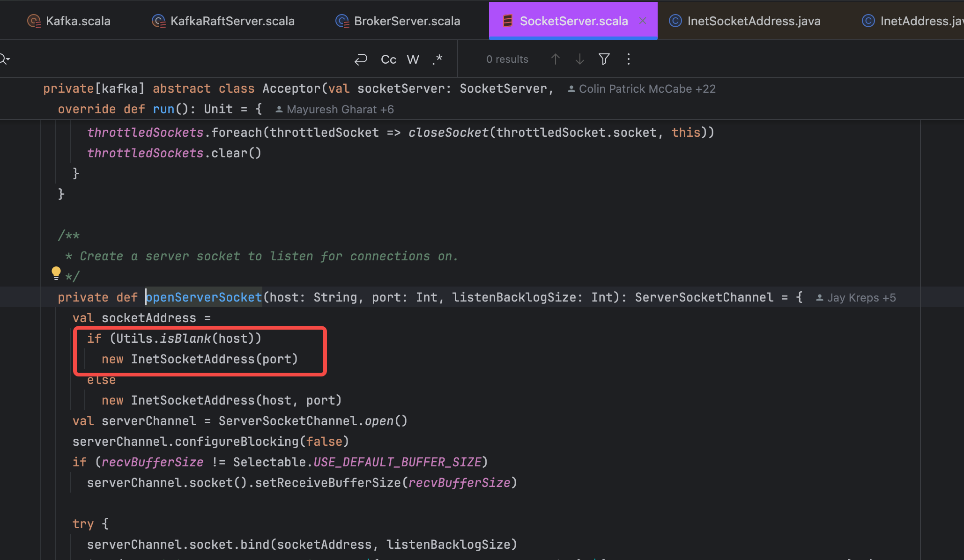Close the SocketServer.scala tab
The width and height of the screenshot is (964, 560).
click(643, 21)
